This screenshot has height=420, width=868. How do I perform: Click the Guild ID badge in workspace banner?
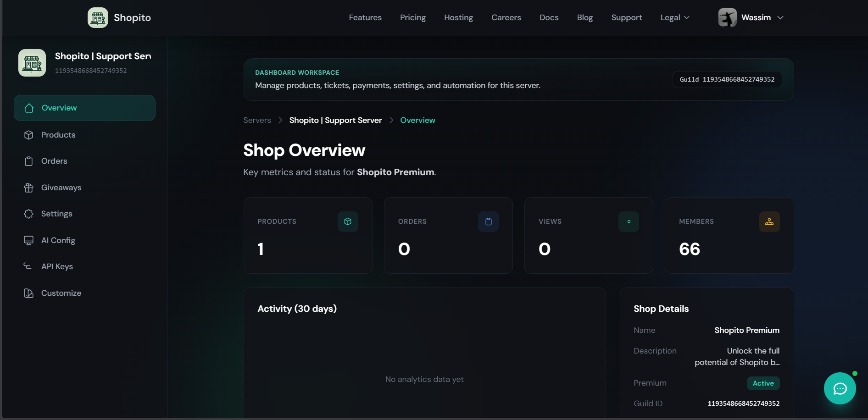[x=727, y=79]
